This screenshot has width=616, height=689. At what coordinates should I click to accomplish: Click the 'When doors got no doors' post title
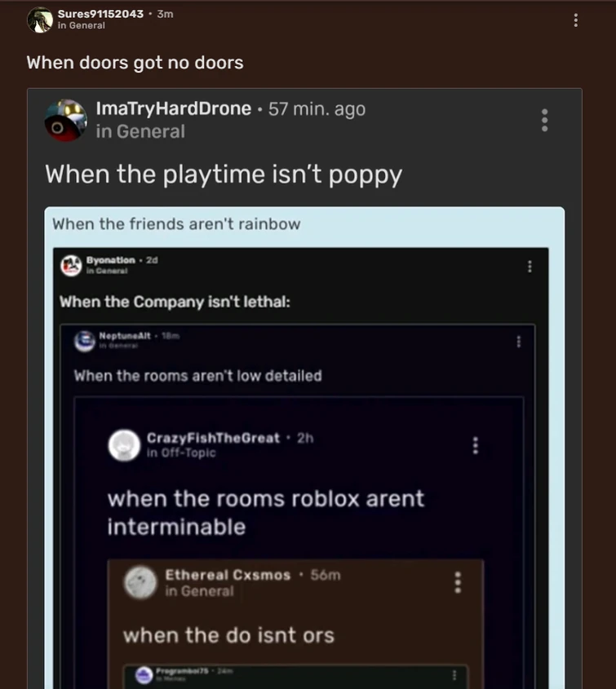point(135,63)
